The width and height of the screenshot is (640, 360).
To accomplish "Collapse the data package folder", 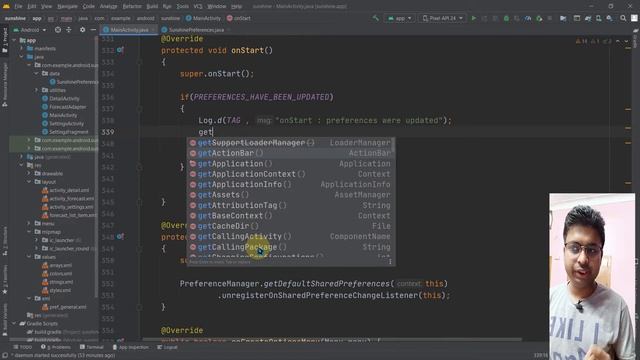I will [36, 73].
